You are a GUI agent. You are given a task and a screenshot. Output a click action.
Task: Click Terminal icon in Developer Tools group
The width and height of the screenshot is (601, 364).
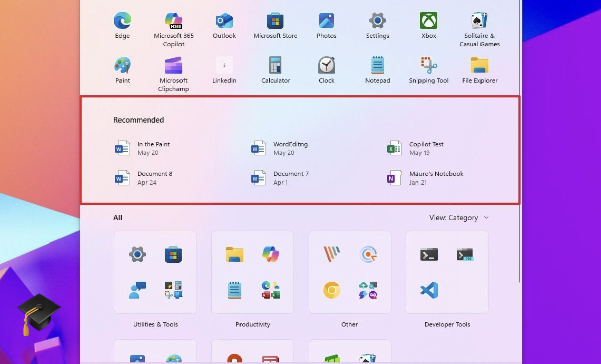point(429,254)
